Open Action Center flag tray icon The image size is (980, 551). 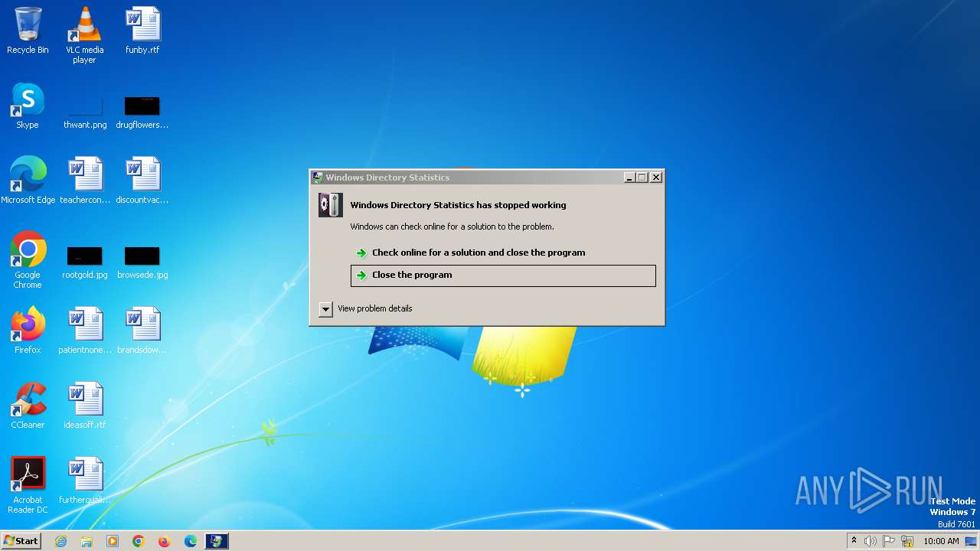click(889, 541)
